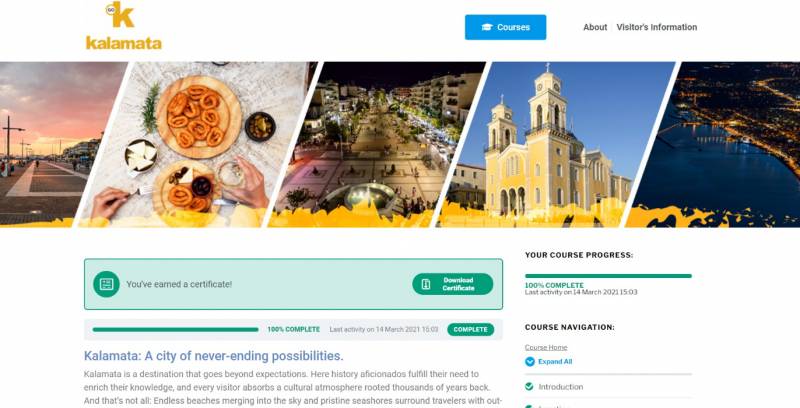The image size is (800, 408).
Task: Click the food platter banner photo
Action: point(199,144)
